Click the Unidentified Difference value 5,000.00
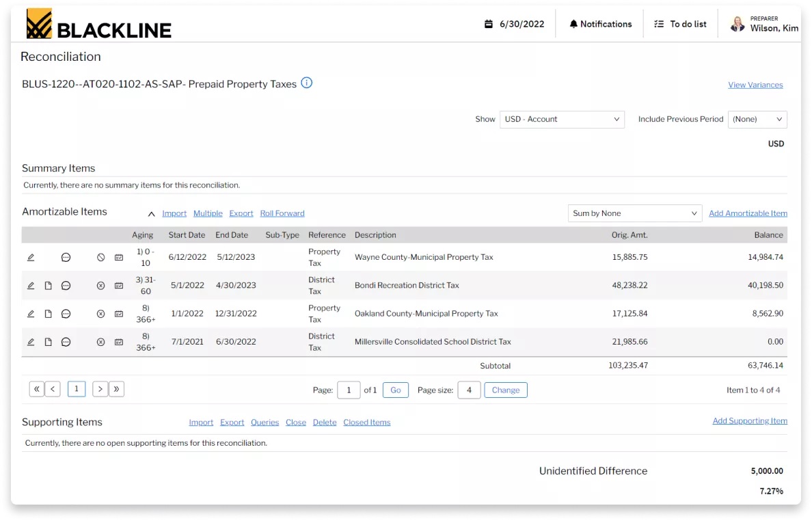This screenshot has height=521, width=812. pyautogui.click(x=767, y=471)
